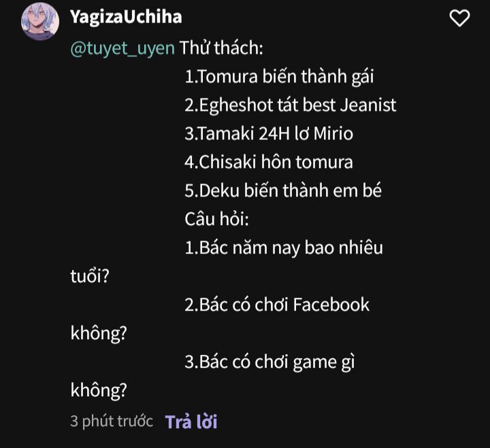Click the last "không?" above the timestamp
490x448 pixels.
pos(99,391)
